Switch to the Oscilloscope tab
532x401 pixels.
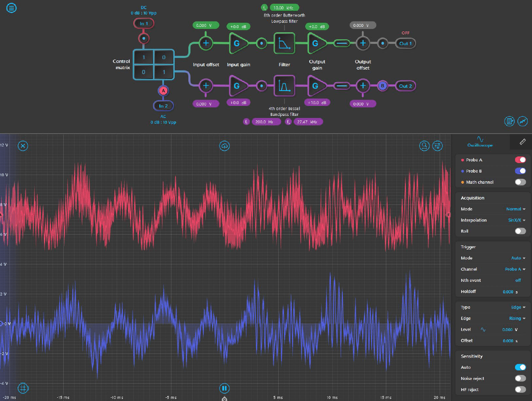480,142
